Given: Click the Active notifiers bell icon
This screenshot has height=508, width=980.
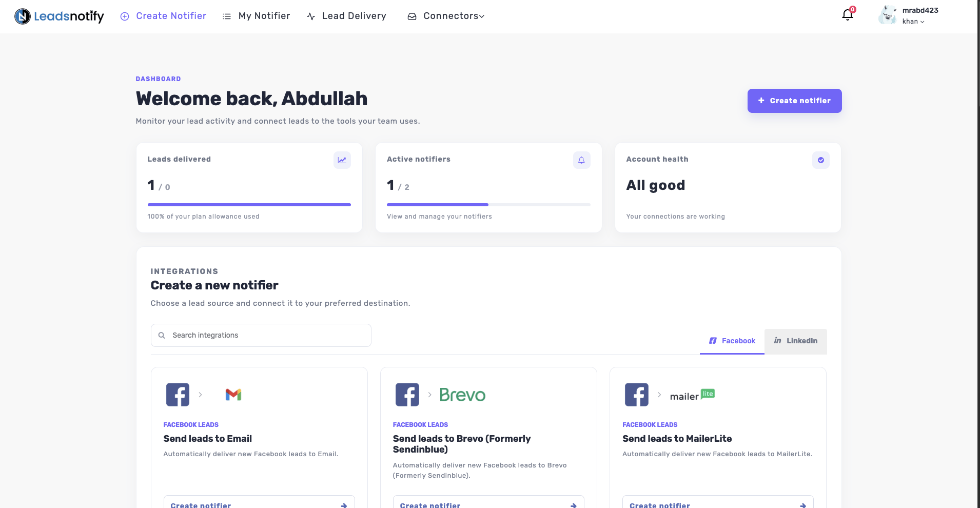Looking at the screenshot, I should (x=581, y=160).
